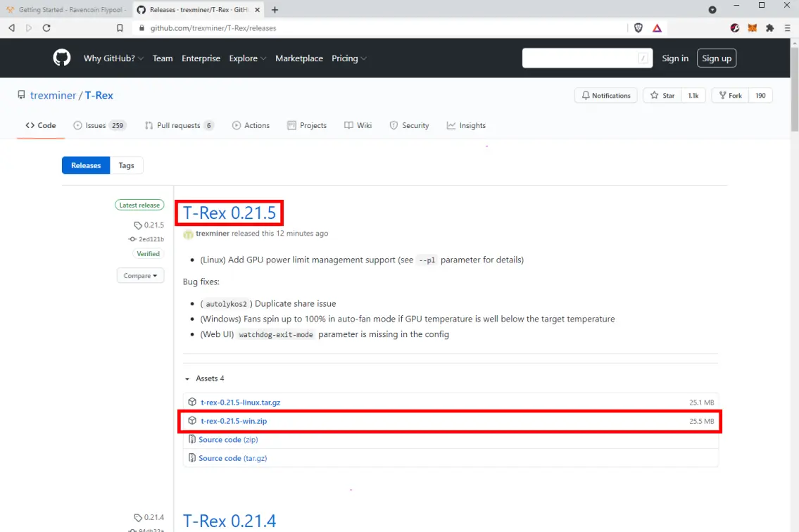Open browser hamburger menu

tap(787, 28)
